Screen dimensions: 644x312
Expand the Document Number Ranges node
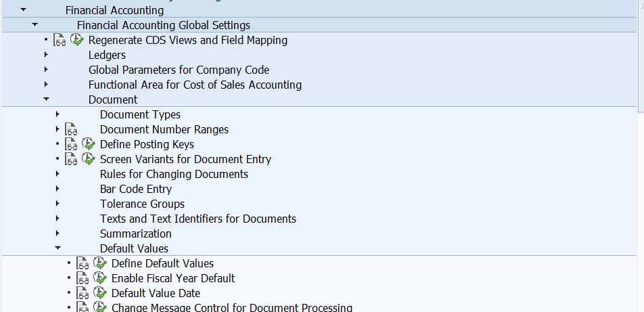click(x=57, y=129)
